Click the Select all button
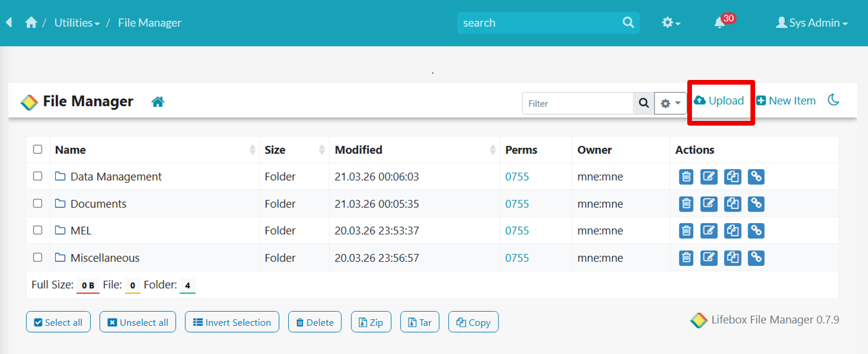868x354 pixels. (x=58, y=322)
